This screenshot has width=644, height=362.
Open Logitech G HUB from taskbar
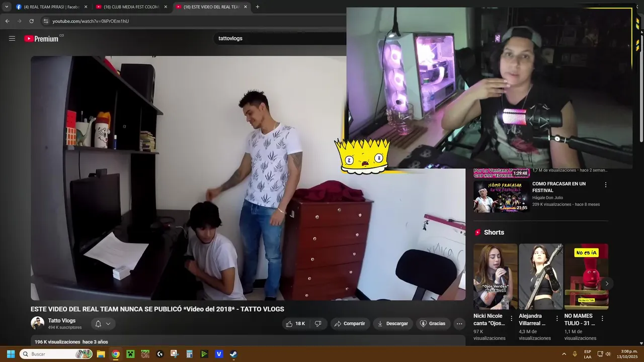click(160, 354)
